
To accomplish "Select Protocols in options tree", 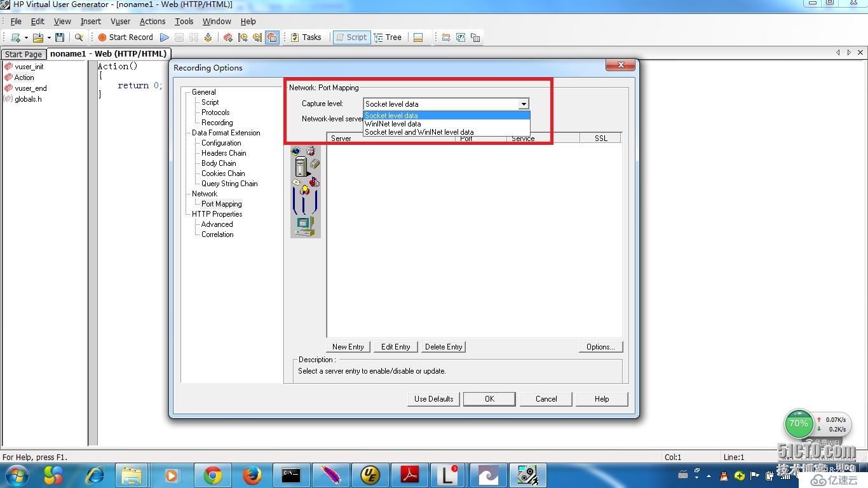I will [x=215, y=112].
